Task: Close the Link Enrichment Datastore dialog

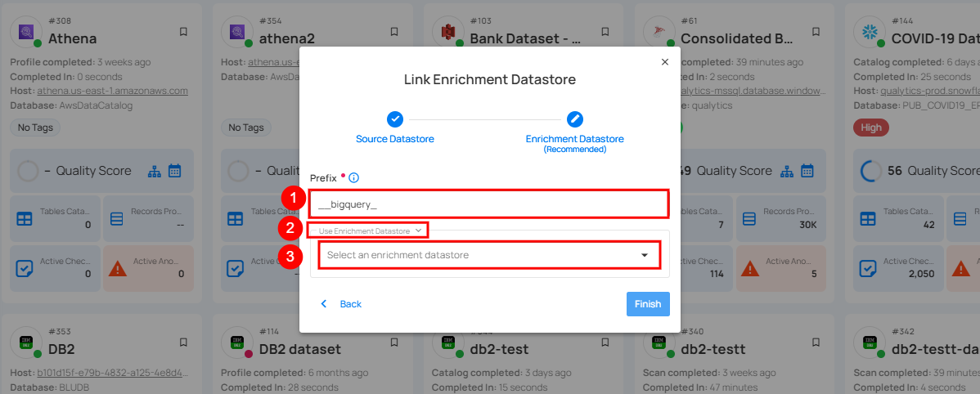Action: [664, 62]
